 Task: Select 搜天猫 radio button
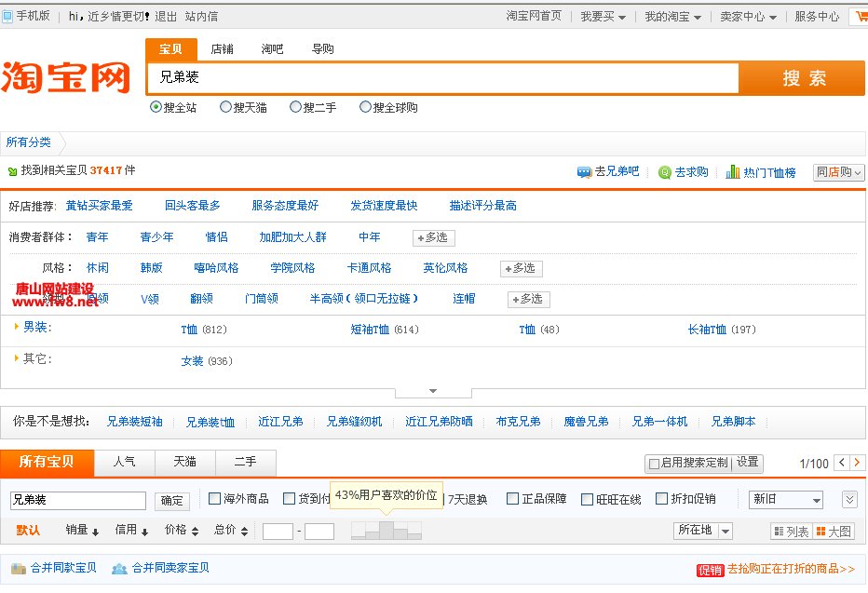225,107
